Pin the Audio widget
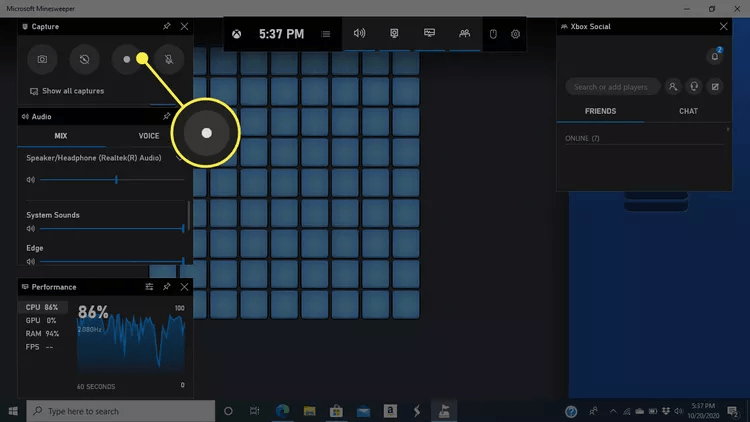 click(166, 116)
